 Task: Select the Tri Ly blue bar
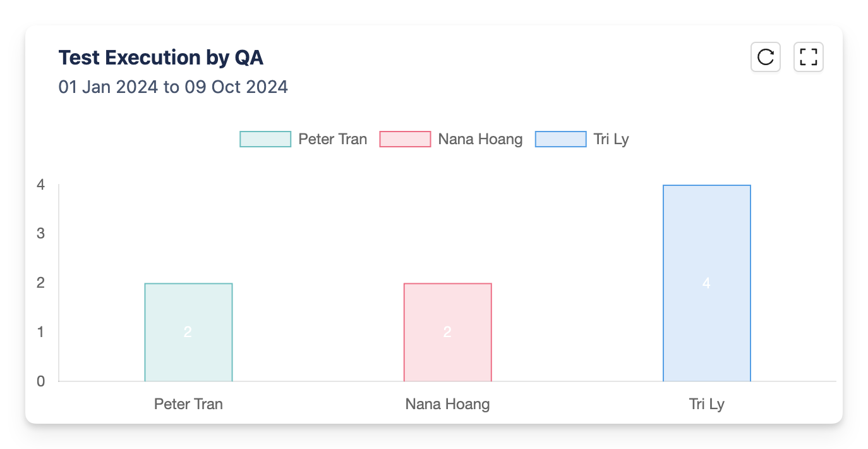click(707, 283)
